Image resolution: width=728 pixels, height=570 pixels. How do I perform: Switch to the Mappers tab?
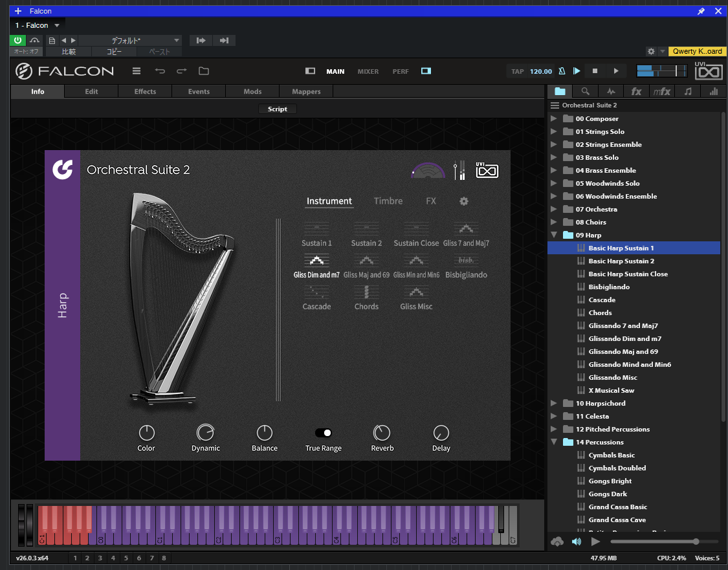(x=307, y=91)
